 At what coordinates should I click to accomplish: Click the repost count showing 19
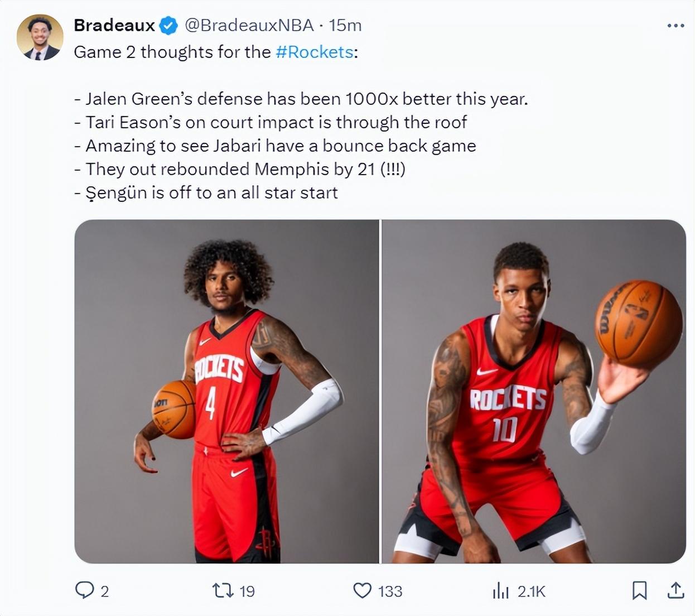[247, 591]
